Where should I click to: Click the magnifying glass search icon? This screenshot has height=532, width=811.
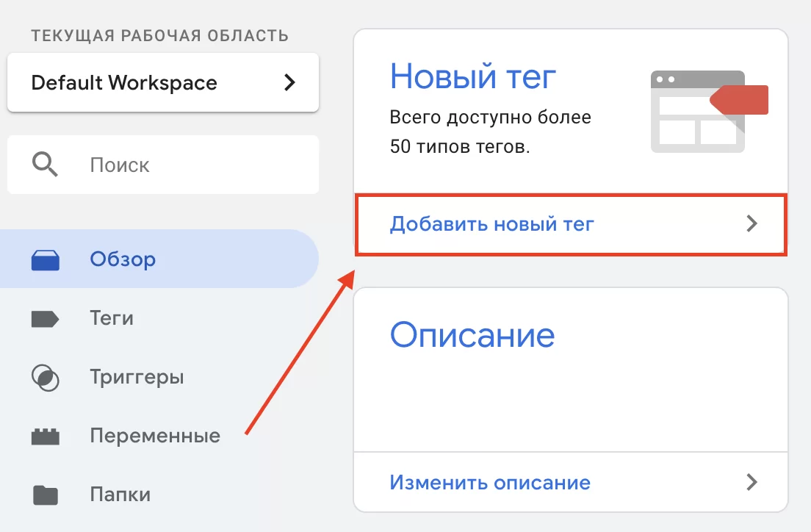click(x=45, y=165)
